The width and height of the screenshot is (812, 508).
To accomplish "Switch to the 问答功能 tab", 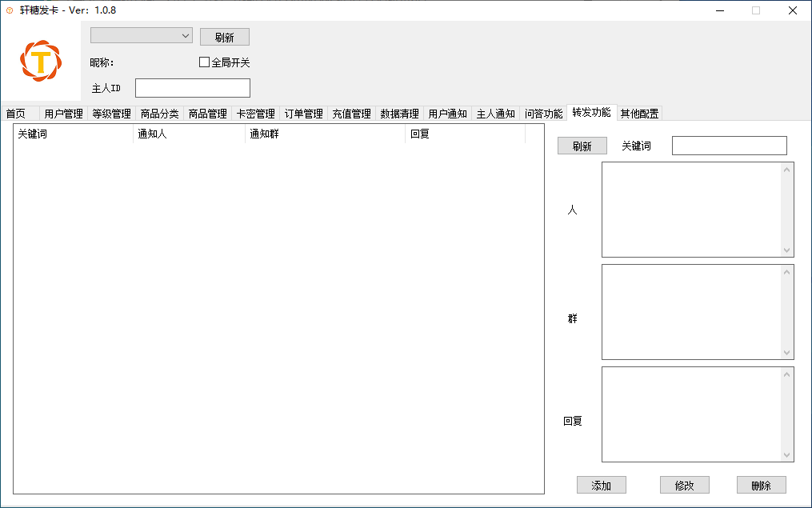I will pos(544,114).
